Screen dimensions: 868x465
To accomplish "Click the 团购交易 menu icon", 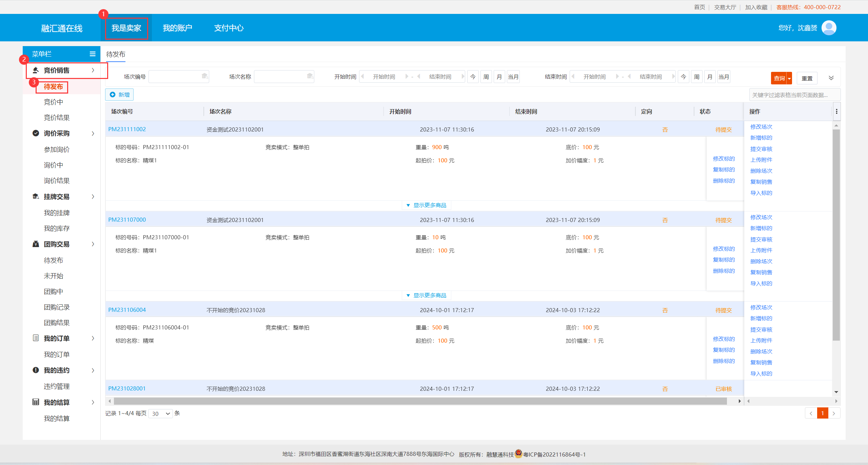I will [x=36, y=244].
